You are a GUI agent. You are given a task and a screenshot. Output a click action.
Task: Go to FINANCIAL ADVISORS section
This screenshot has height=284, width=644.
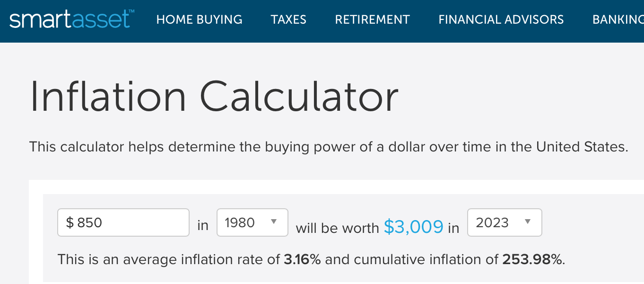click(x=501, y=19)
